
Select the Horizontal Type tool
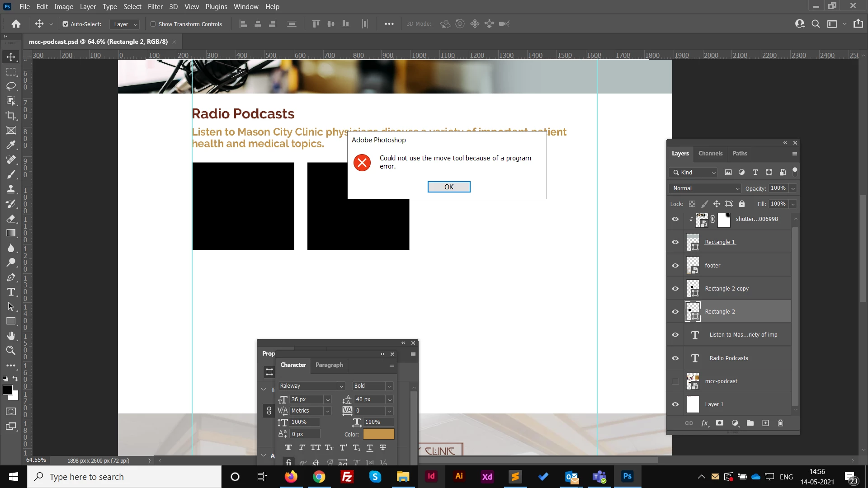[11, 292]
